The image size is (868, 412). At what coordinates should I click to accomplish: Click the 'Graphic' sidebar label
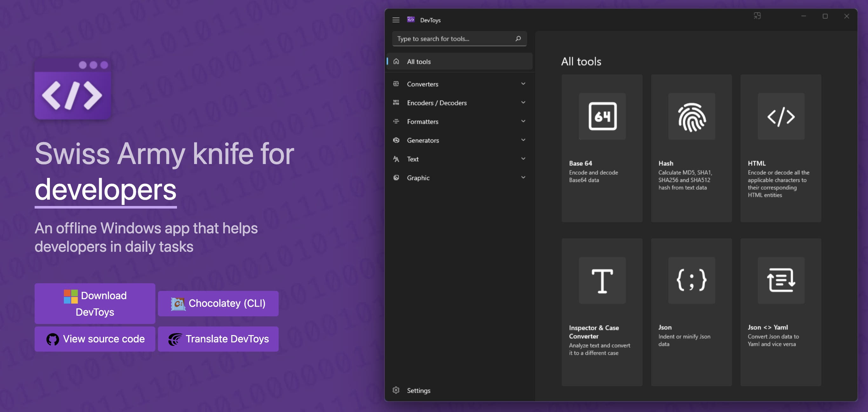point(418,178)
